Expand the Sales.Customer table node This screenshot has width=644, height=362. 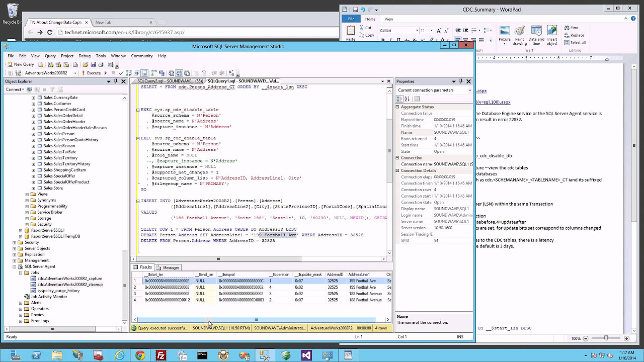coord(33,104)
